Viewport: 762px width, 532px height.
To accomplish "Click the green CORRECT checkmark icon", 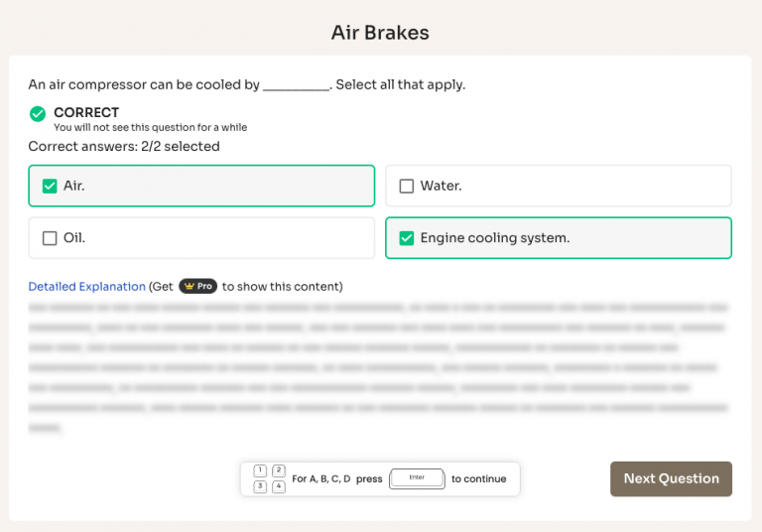I will point(38,114).
